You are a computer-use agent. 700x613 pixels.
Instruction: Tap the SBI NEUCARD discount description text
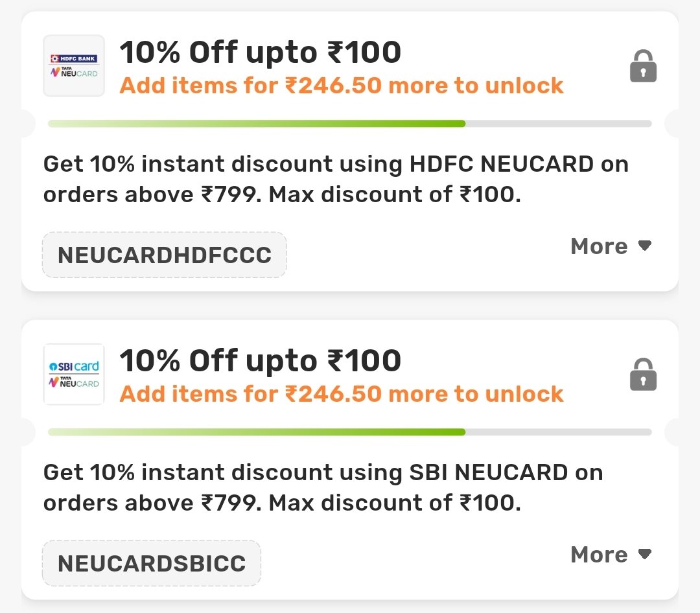coord(323,487)
